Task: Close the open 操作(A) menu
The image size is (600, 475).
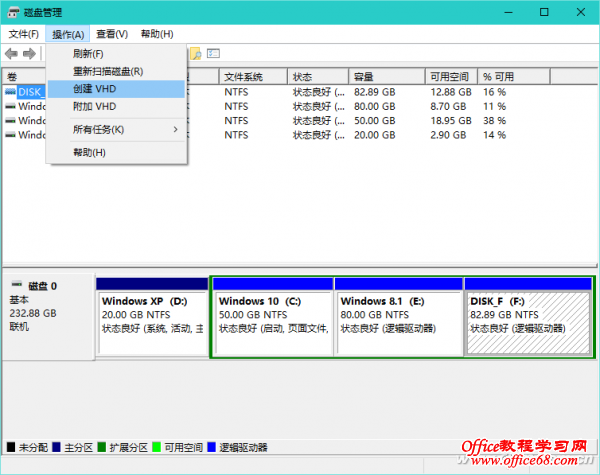Action: tap(68, 34)
